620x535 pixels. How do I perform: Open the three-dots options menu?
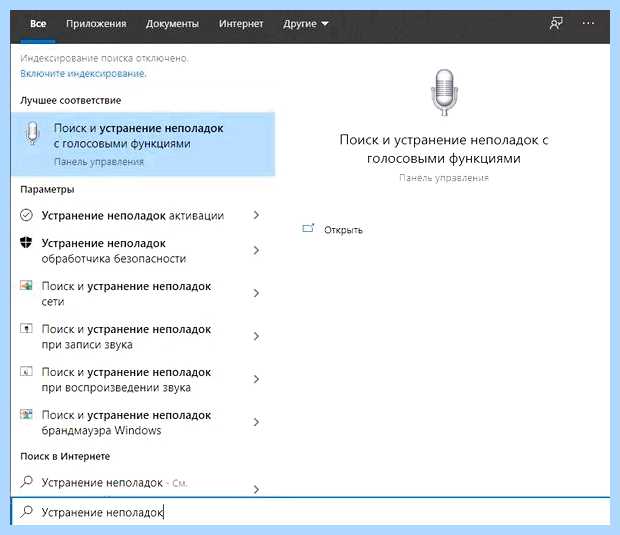click(x=588, y=23)
